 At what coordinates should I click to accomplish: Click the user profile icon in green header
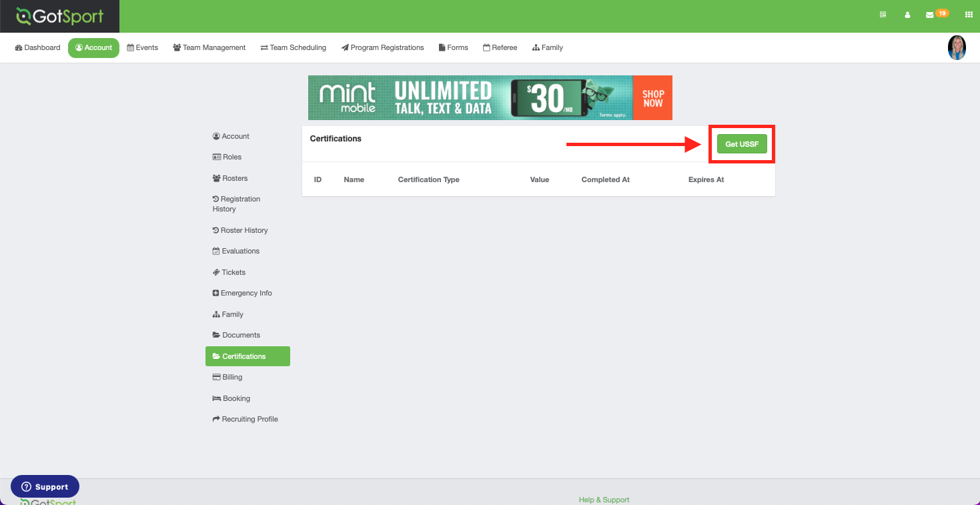pyautogui.click(x=907, y=15)
